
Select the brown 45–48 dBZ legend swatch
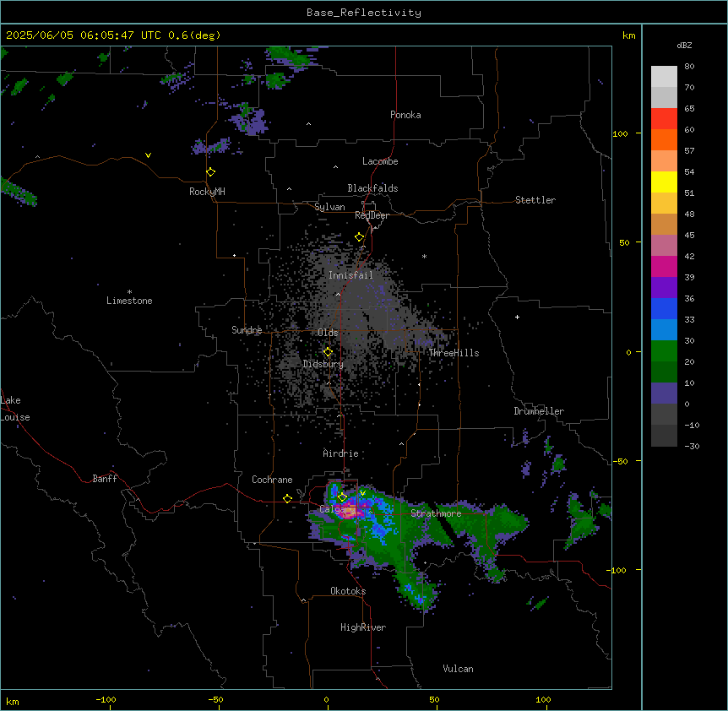point(664,224)
